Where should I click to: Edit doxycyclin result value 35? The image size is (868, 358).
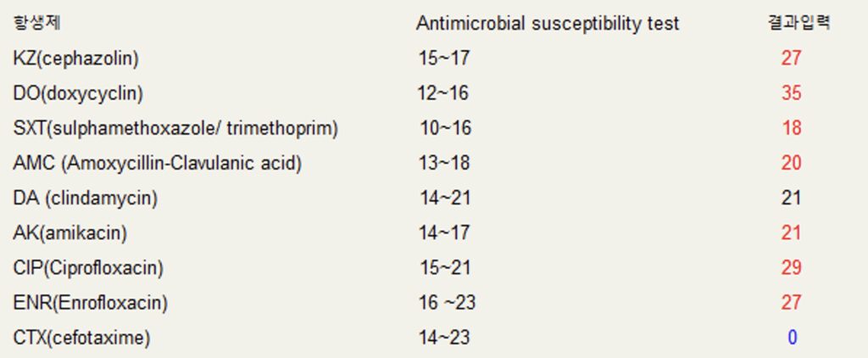point(791,92)
